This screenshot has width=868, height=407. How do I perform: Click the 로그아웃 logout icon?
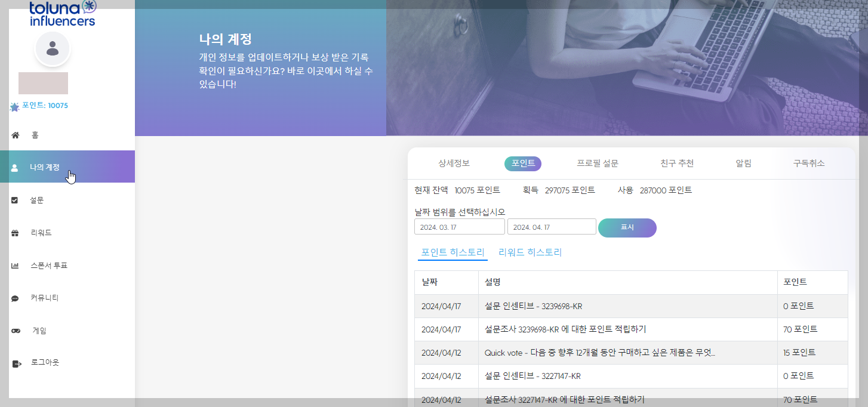coord(15,362)
